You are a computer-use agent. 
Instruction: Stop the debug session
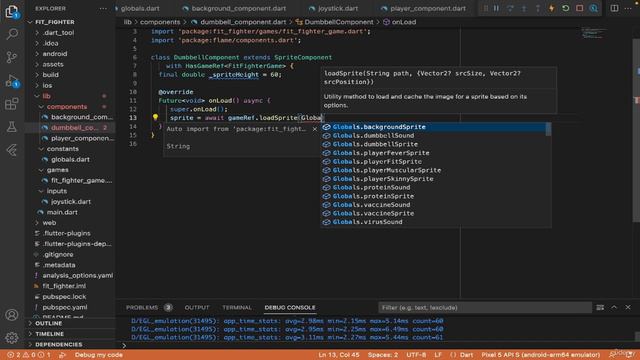(580, 8)
